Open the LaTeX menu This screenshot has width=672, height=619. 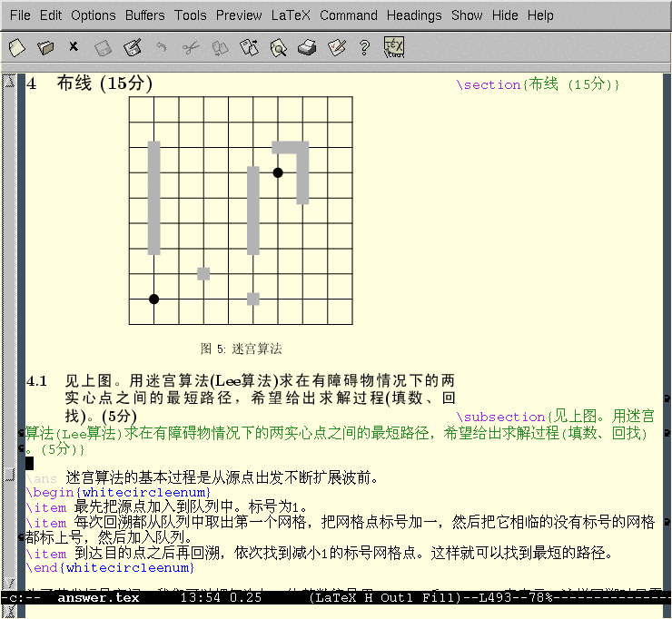pos(291,15)
